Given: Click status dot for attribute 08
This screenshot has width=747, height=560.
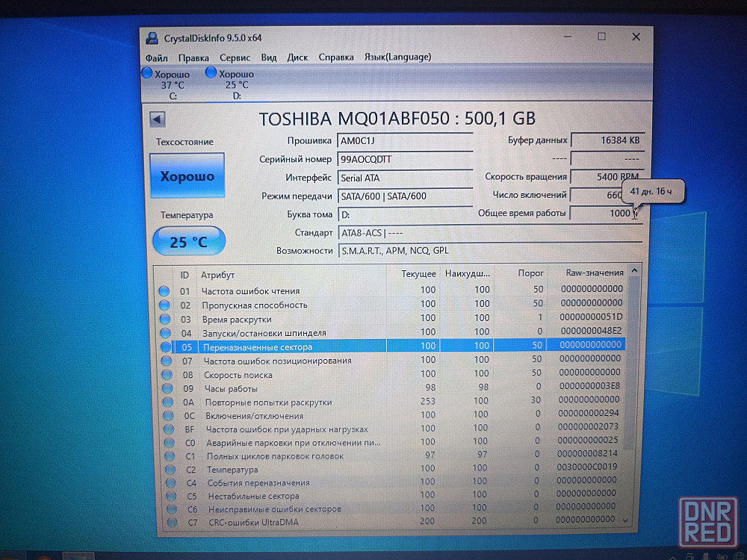Looking at the screenshot, I should [167, 375].
